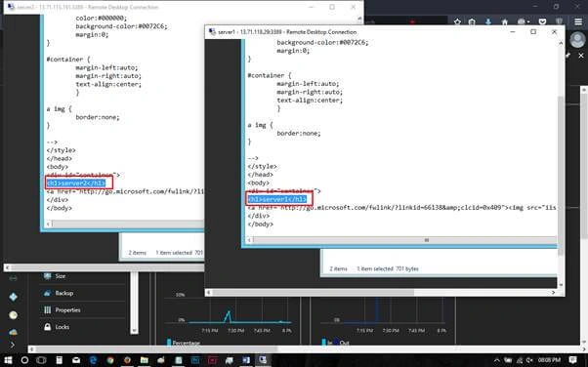The height and width of the screenshot is (367, 588).
Task: Click the Home icon in Firefox toolbar
Action: click(505, 21)
